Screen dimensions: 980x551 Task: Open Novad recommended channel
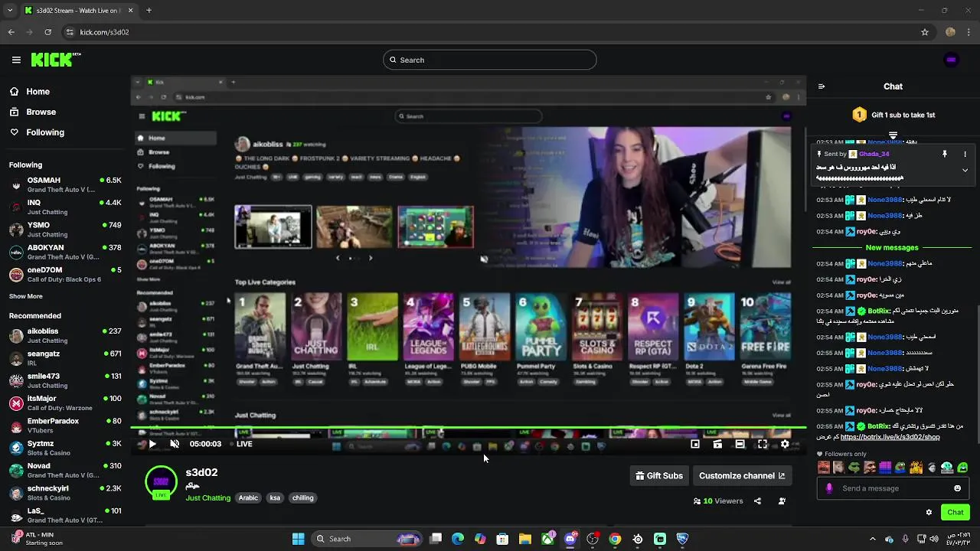65,470
